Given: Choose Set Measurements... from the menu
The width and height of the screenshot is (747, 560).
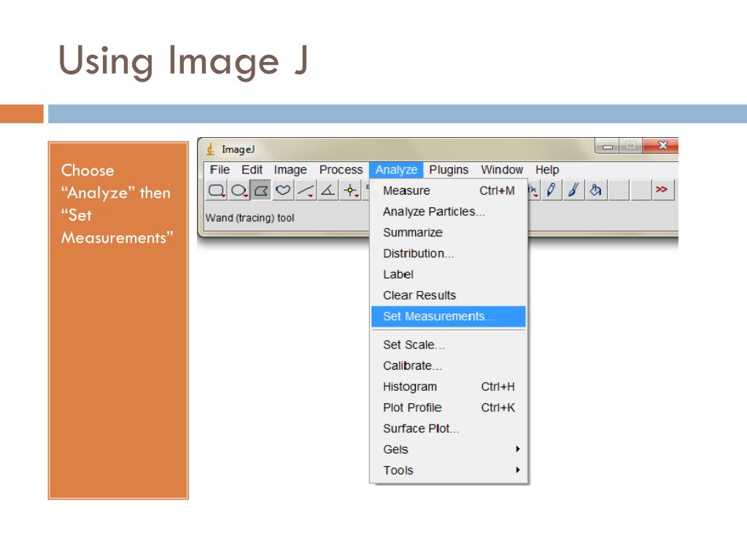Looking at the screenshot, I should click(x=449, y=316).
